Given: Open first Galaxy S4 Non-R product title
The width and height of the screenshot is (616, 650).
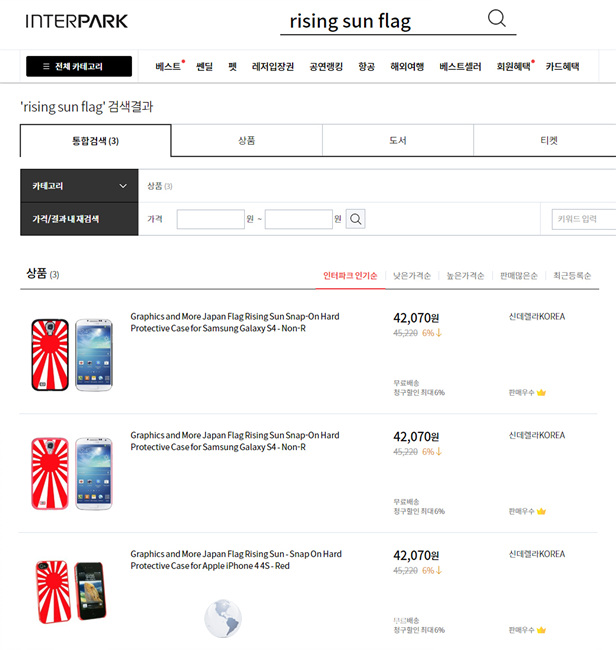Looking at the screenshot, I should tap(235, 323).
